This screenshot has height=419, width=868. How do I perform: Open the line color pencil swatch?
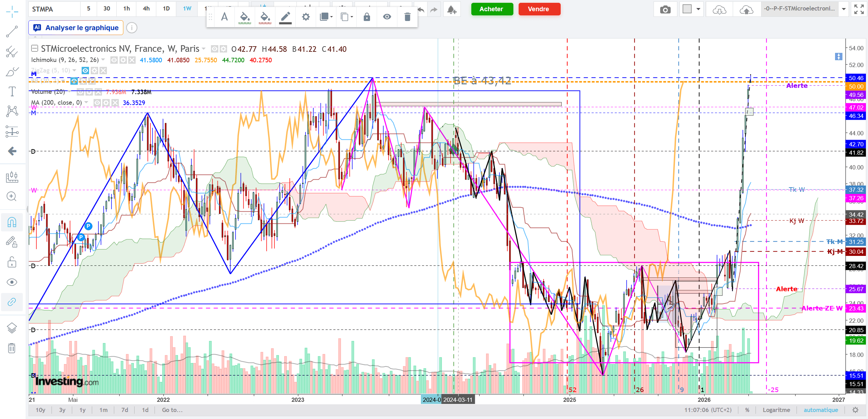[285, 17]
